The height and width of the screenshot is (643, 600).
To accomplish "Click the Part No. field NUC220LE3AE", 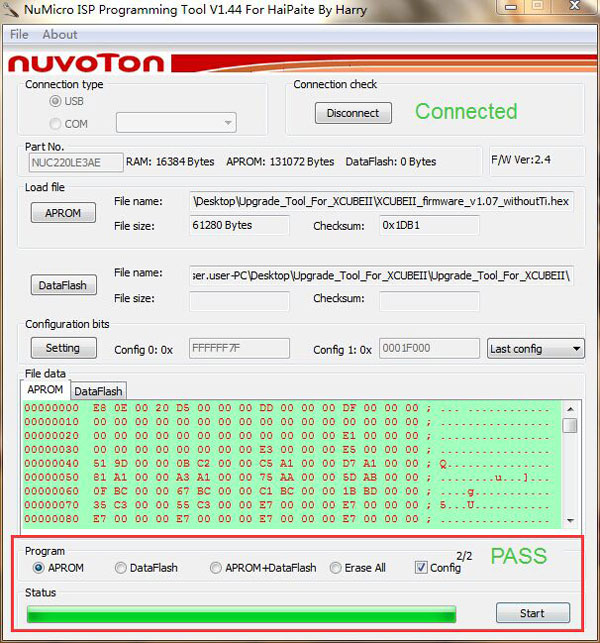I will click(76, 162).
